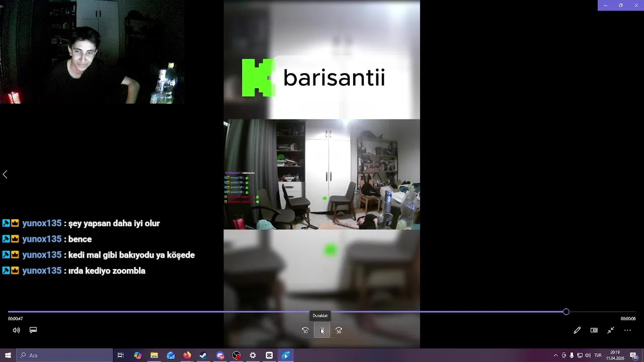Open network status tray icon

[x=580, y=355]
